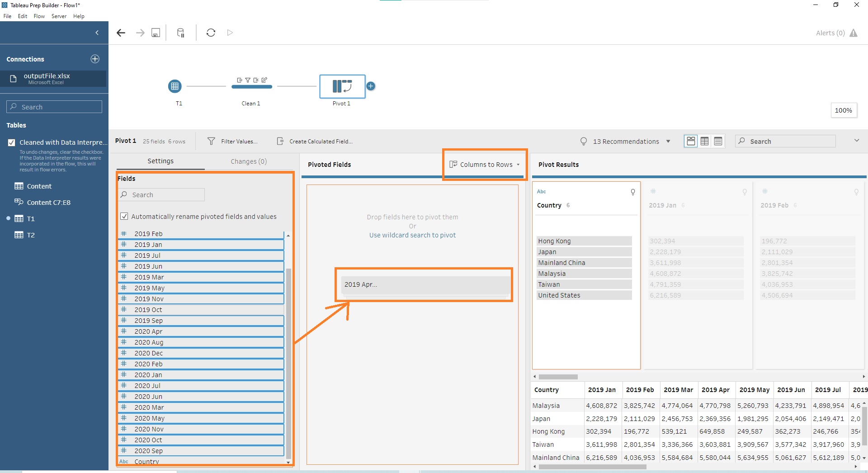Screen dimensions: 868x473
Task: Switch to list view
Action: (718, 141)
